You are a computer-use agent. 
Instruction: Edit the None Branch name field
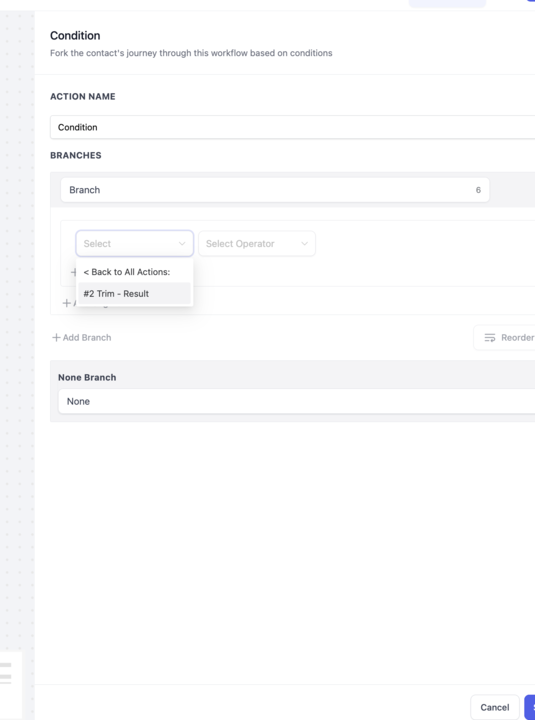click(x=297, y=401)
